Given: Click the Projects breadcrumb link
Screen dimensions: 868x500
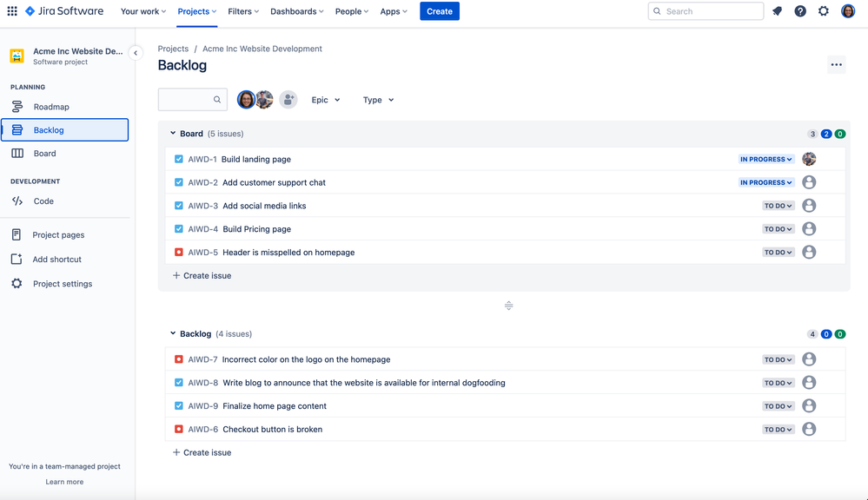Looking at the screenshot, I should (173, 49).
